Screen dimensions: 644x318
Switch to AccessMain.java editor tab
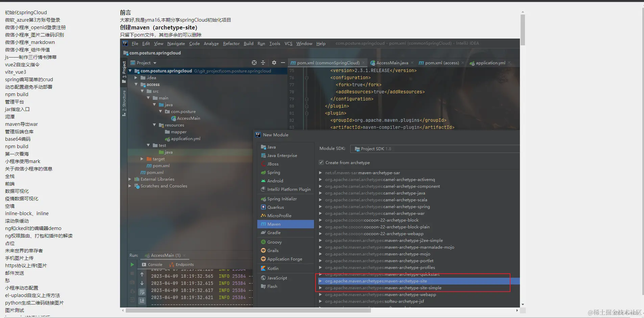[392, 63]
